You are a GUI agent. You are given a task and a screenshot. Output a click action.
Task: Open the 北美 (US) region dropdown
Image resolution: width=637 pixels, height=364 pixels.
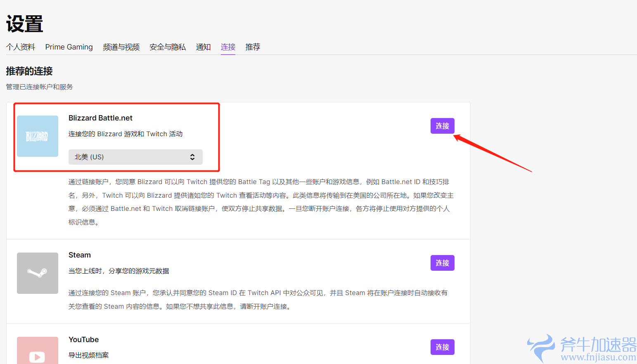(135, 157)
